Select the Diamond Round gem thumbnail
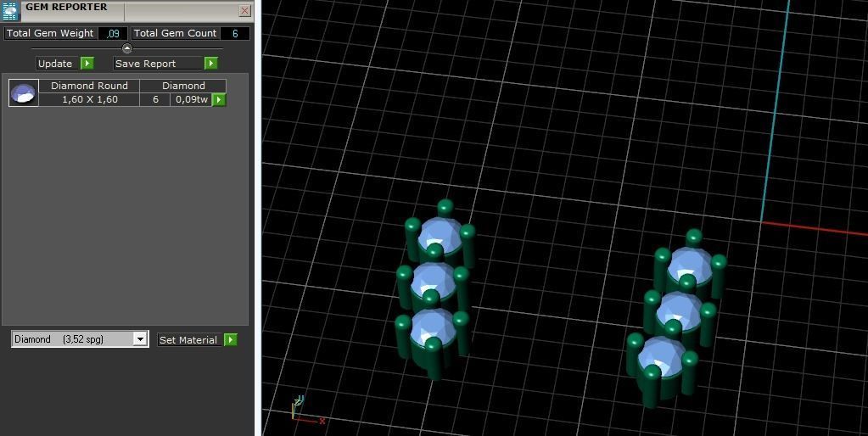This screenshot has height=436, width=868. pos(23,92)
